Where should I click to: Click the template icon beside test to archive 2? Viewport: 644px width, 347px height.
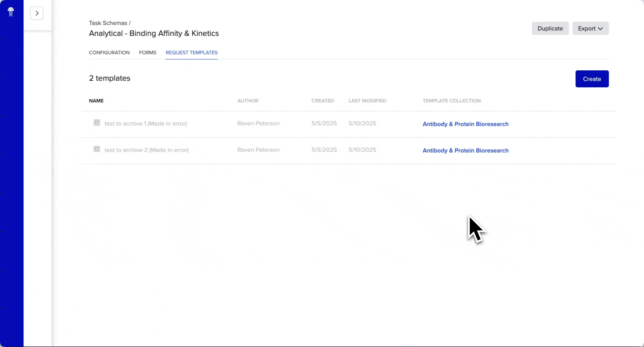click(x=97, y=149)
